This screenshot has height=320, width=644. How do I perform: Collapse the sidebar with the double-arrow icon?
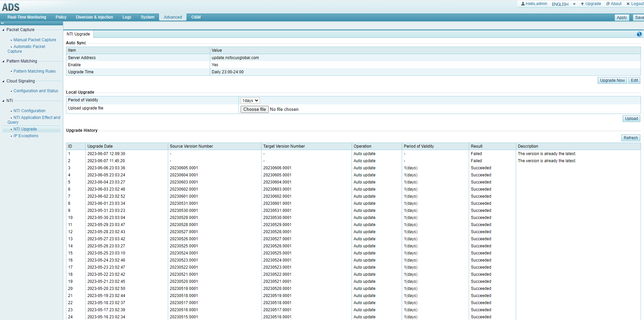(x=2, y=23)
